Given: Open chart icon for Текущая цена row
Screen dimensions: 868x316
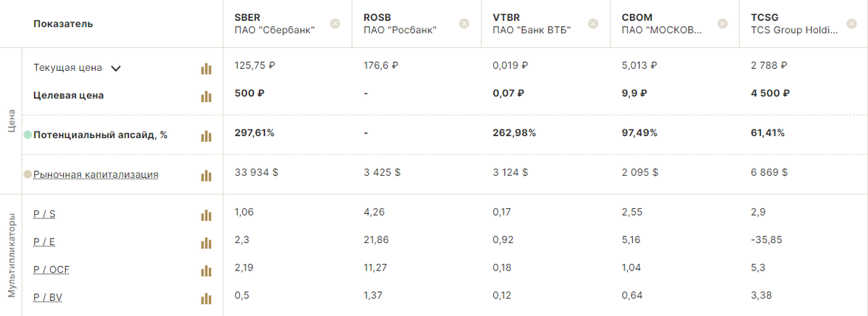Looking at the screenshot, I should [x=206, y=69].
